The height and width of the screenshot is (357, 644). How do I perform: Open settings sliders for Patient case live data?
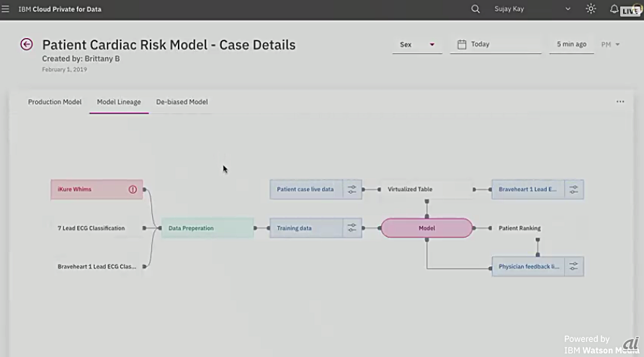(x=352, y=190)
